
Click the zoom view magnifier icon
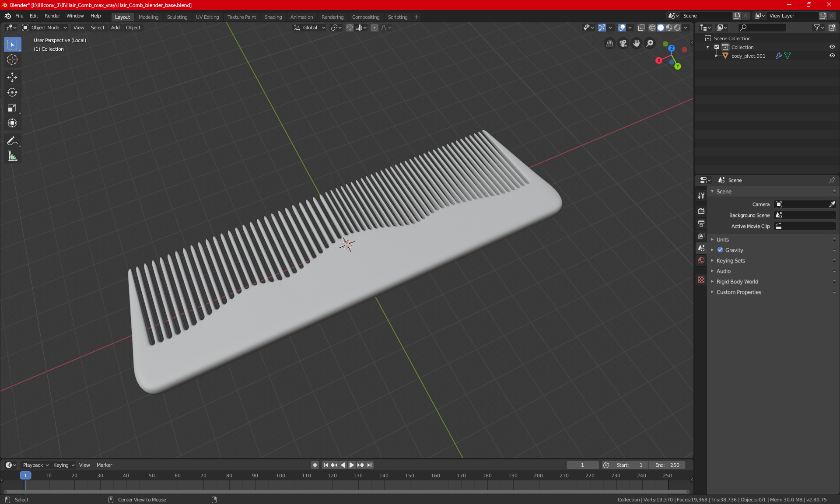pos(650,43)
